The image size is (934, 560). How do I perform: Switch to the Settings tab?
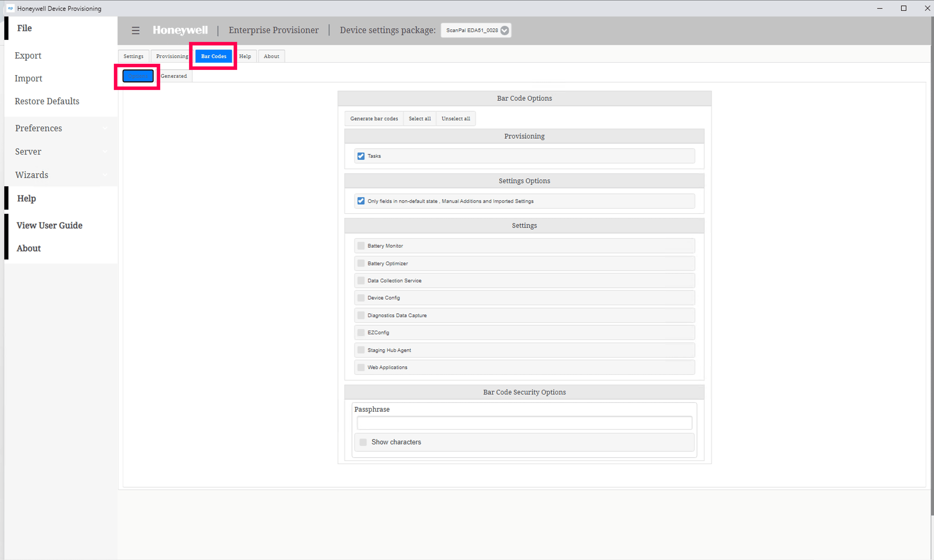[133, 56]
